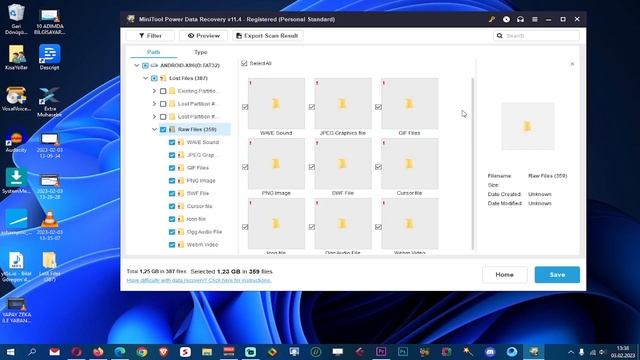Select the Lost Files (387) tree label
Viewport: 640px width, 360px height.
pyautogui.click(x=188, y=78)
